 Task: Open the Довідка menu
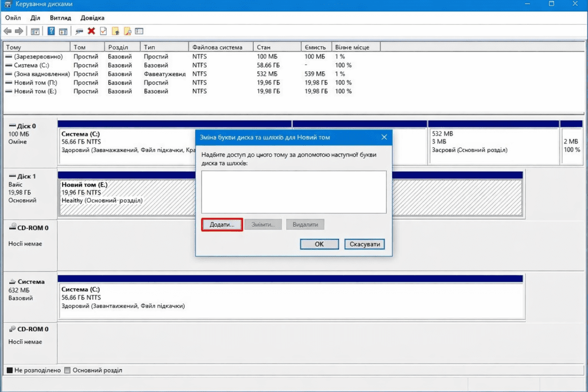click(x=92, y=18)
